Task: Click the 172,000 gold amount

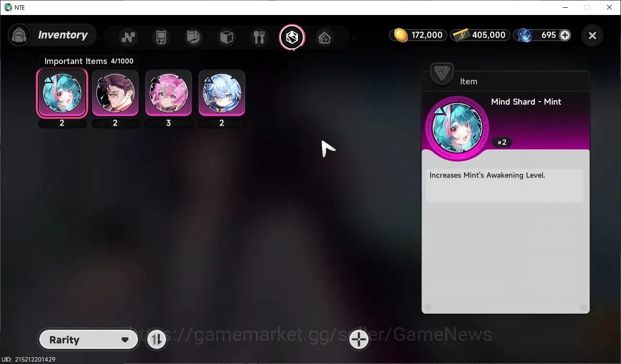Action: point(427,35)
